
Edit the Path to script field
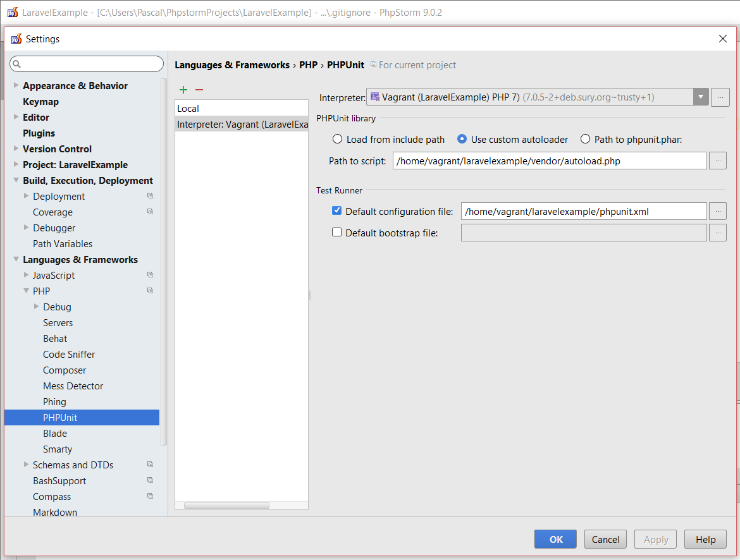click(x=550, y=161)
